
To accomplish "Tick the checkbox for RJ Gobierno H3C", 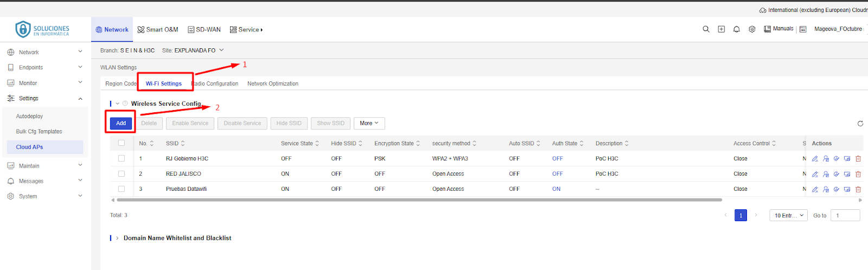I will [122, 158].
